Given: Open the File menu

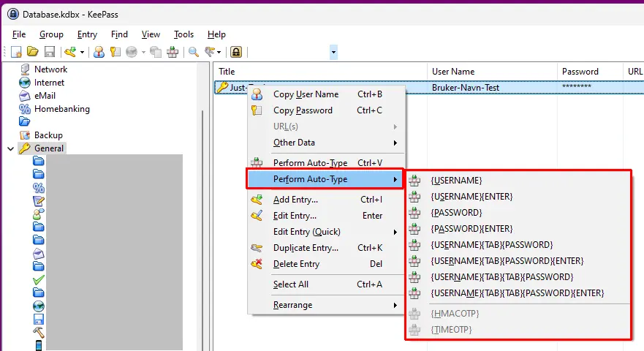Looking at the screenshot, I should [x=19, y=34].
